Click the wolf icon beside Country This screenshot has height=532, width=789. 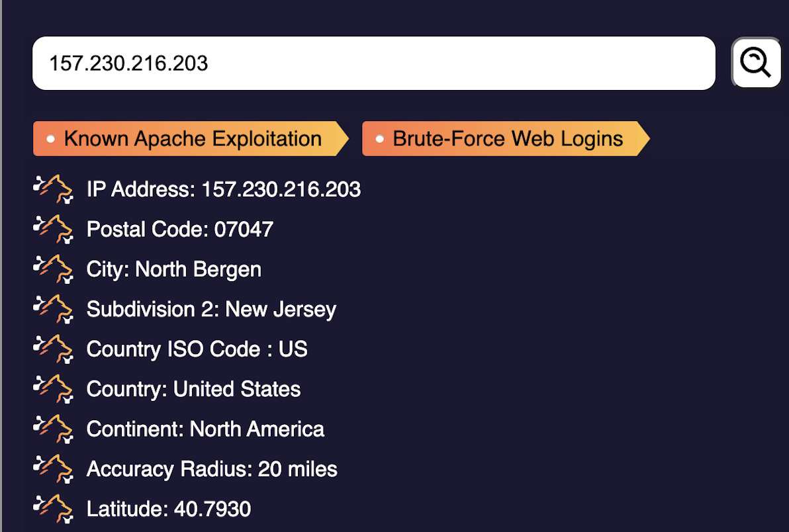coord(53,389)
